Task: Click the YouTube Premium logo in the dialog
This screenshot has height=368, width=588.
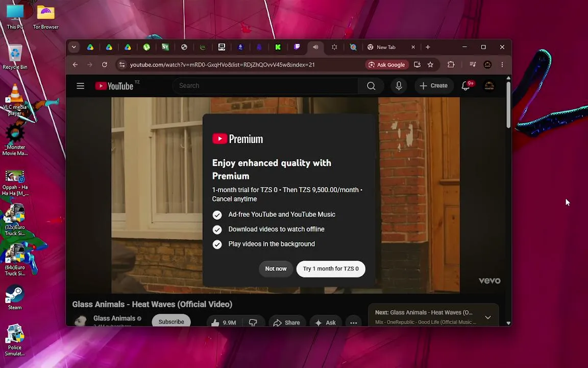Action: (238, 139)
